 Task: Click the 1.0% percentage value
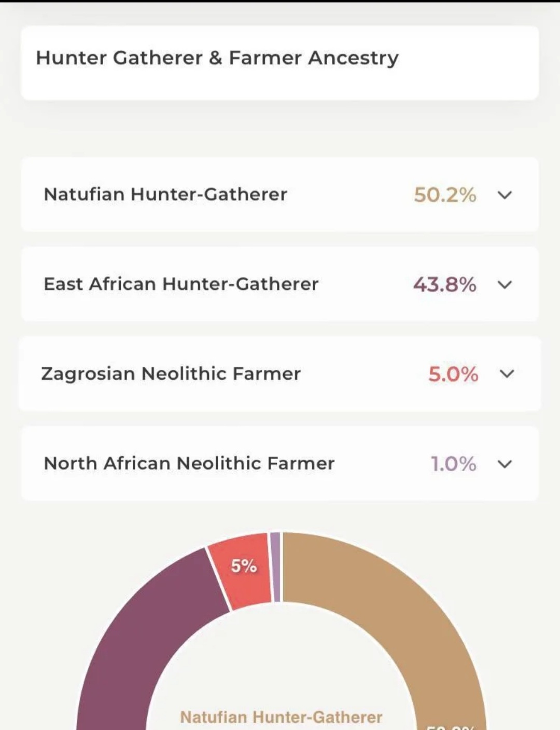pyautogui.click(x=453, y=464)
